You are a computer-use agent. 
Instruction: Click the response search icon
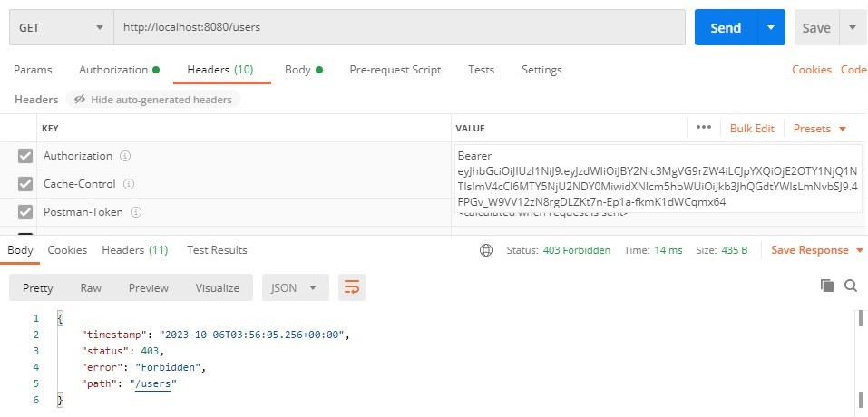(851, 286)
